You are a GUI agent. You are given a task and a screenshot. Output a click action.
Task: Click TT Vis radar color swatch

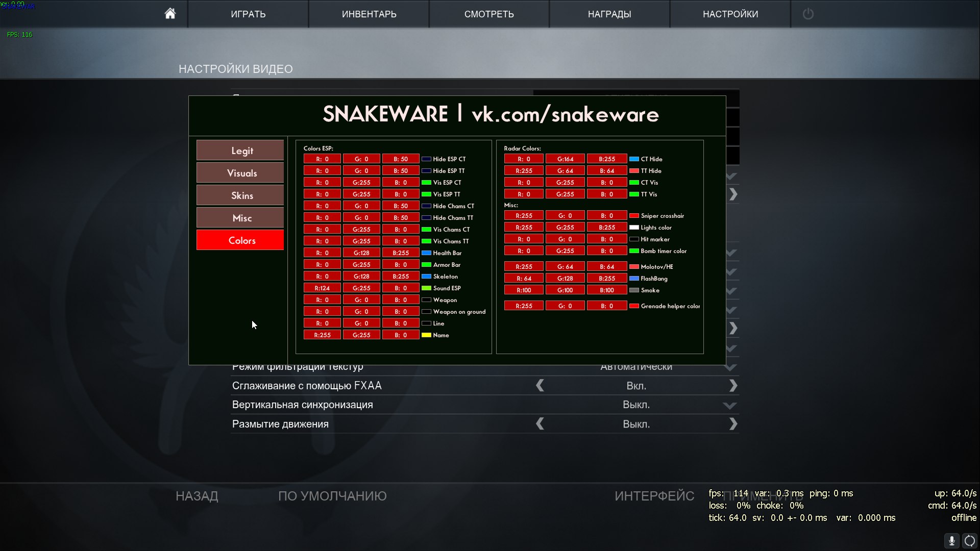[x=634, y=194]
